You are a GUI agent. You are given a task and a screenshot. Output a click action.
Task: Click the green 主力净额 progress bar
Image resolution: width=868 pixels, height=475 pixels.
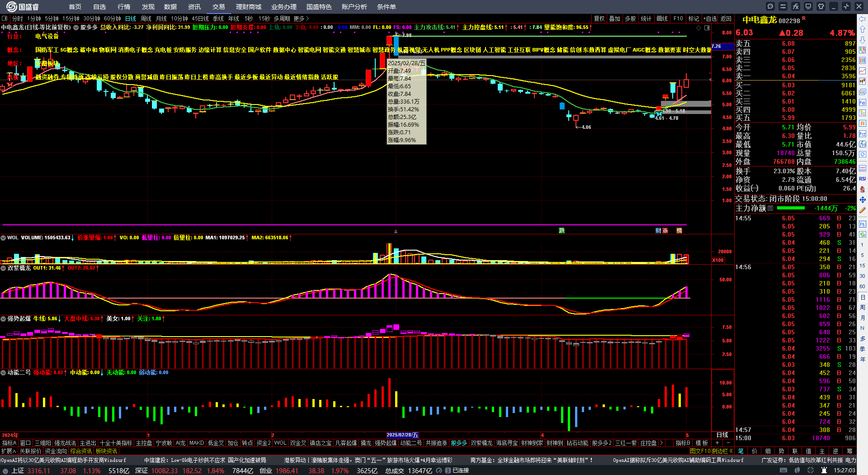point(791,208)
